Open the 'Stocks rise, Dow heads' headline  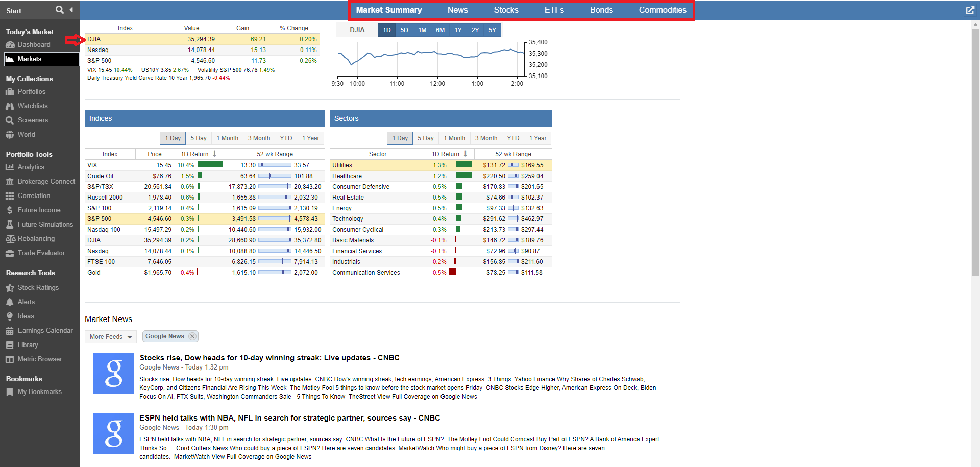point(269,358)
